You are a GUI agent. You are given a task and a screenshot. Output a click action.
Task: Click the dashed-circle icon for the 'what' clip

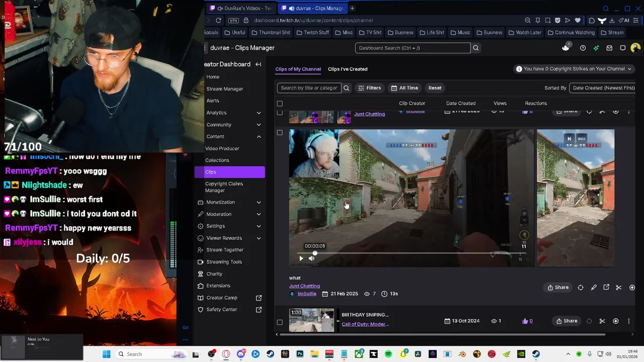coord(581,288)
